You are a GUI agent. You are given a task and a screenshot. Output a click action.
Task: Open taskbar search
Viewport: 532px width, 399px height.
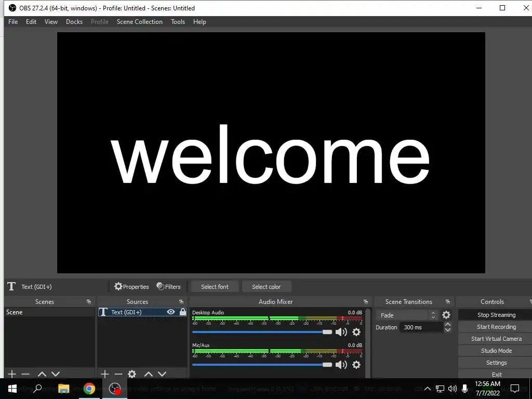point(37,389)
